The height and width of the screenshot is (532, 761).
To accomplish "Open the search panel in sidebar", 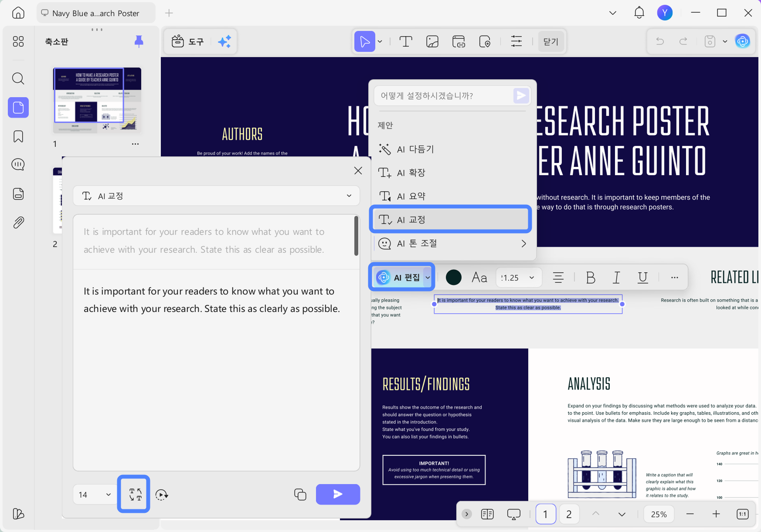I will pos(18,78).
